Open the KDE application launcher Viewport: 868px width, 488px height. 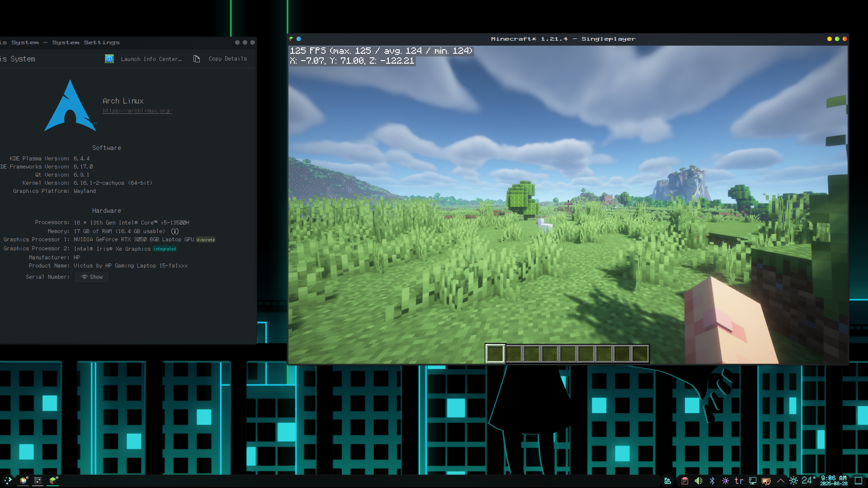[8, 480]
